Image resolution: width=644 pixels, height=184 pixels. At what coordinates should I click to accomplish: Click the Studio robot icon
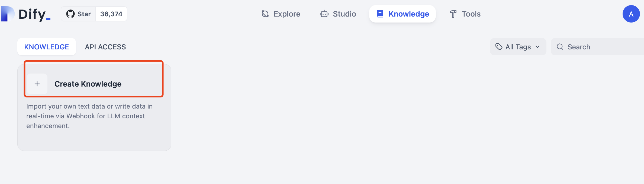click(324, 14)
